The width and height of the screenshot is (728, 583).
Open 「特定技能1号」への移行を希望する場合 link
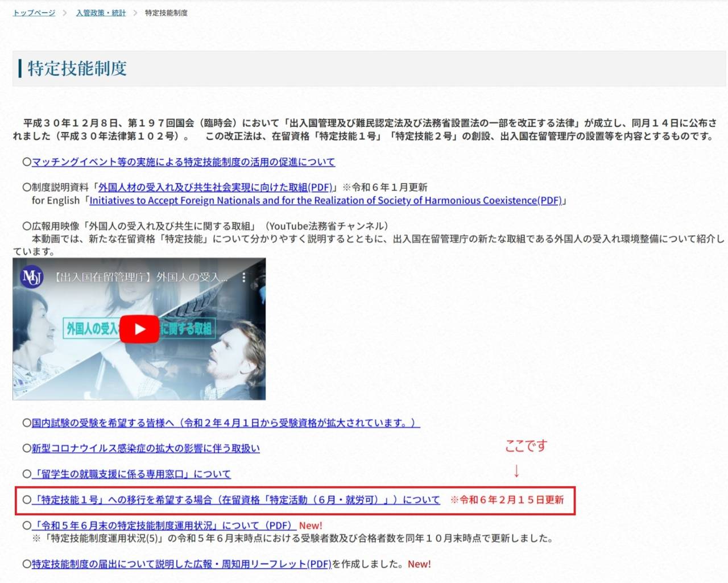coord(235,500)
